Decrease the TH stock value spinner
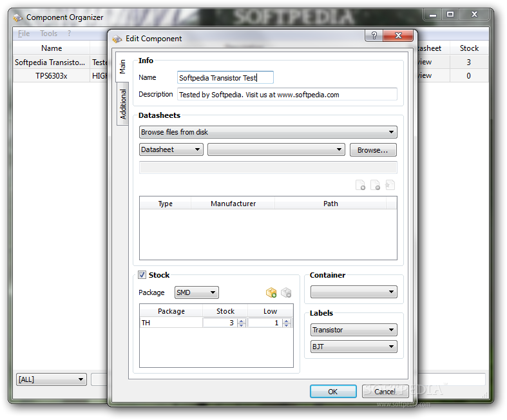The image size is (507, 420). (241, 325)
